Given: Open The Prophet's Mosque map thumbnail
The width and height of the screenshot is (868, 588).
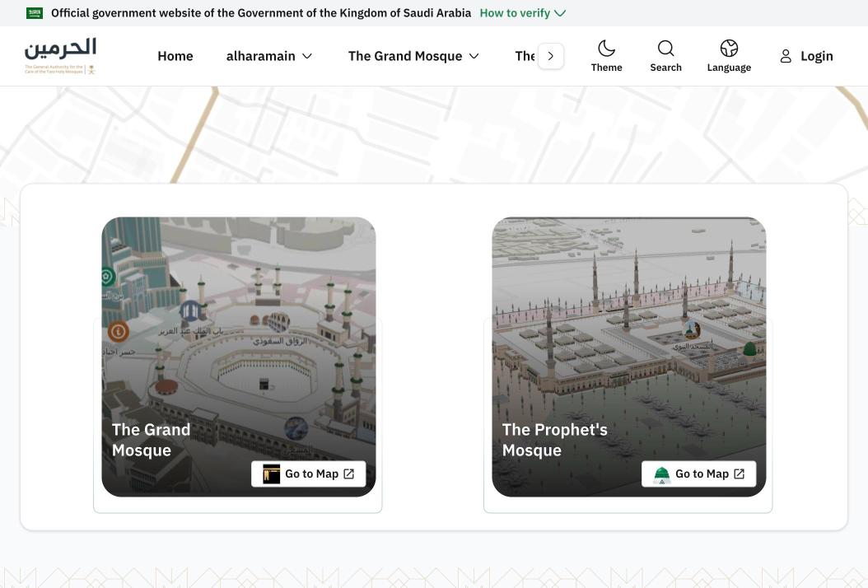Looking at the screenshot, I should (x=629, y=357).
